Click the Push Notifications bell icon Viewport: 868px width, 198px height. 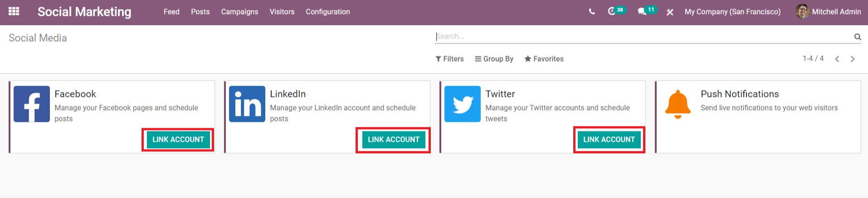[x=678, y=104]
